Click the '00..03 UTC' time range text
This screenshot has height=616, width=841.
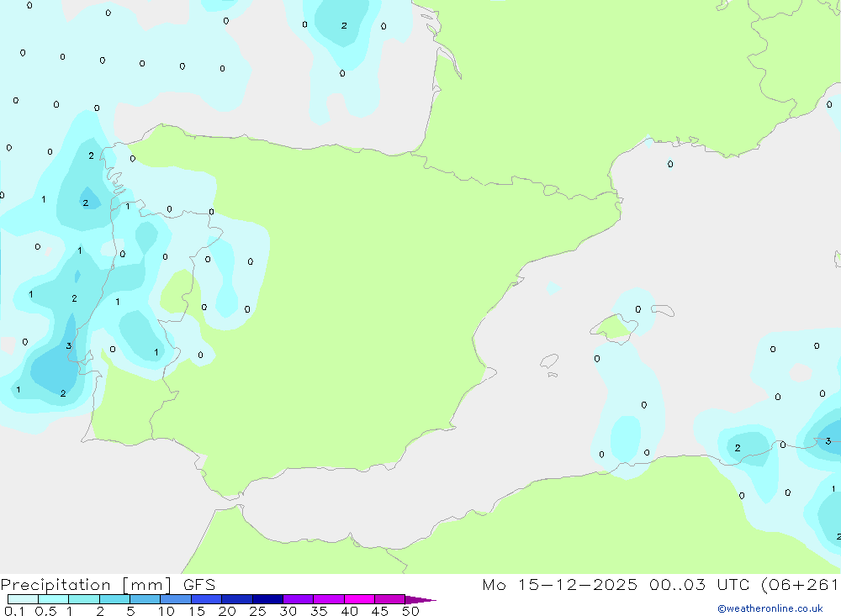click(x=698, y=584)
